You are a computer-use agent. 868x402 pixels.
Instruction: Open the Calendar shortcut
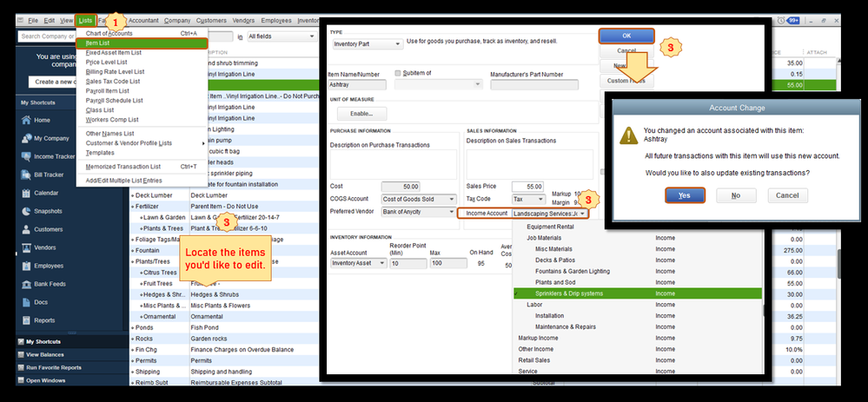pos(46,193)
